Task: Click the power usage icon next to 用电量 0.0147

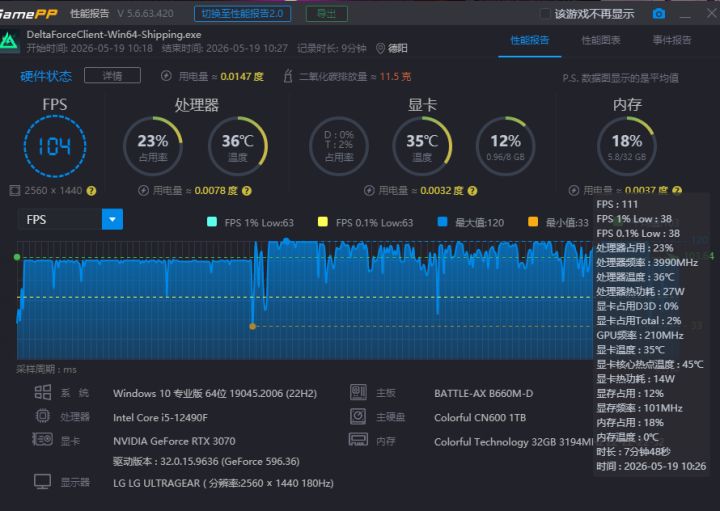Action: pyautogui.click(x=166, y=76)
